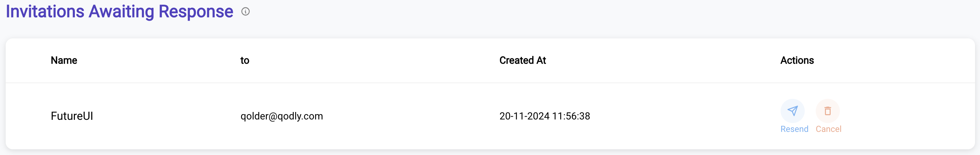Click the Invitations Awaiting Response heading
The height and width of the screenshot is (155, 980).
point(120,11)
